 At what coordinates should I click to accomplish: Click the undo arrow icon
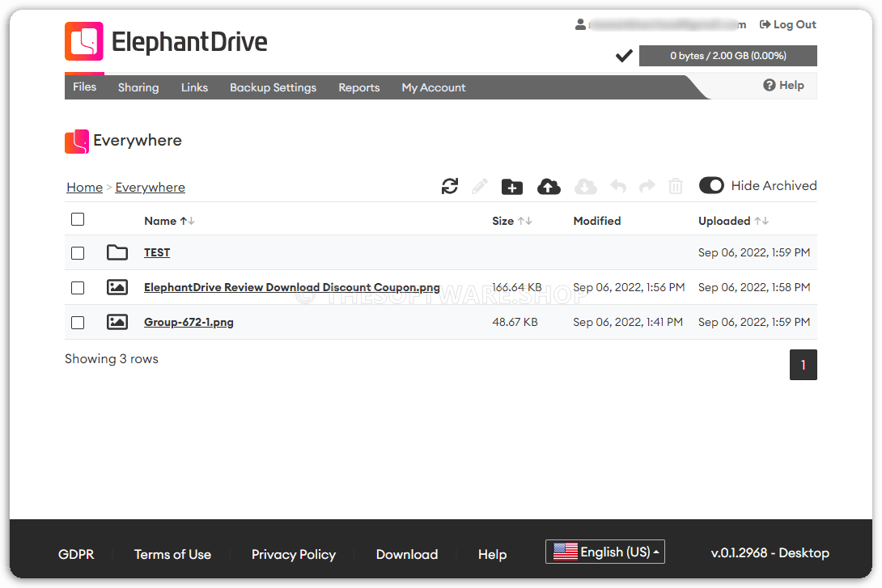pyautogui.click(x=618, y=186)
